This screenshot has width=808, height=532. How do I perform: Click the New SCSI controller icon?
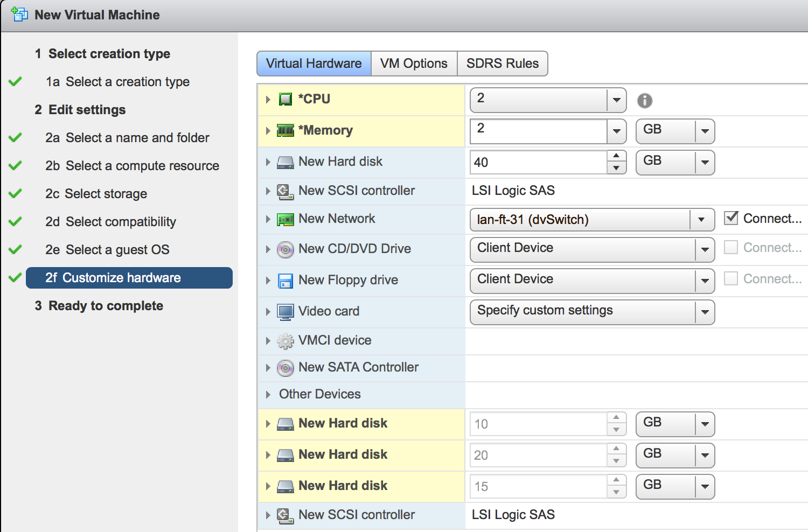[x=284, y=190]
